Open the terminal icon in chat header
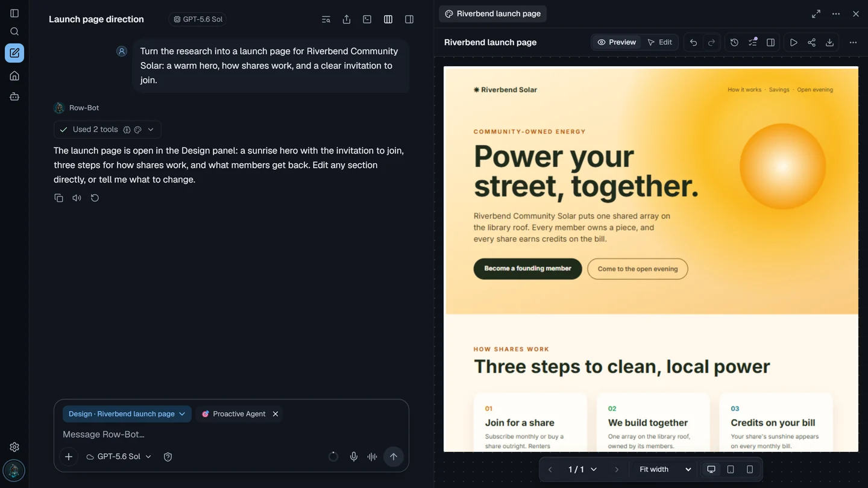The image size is (868, 488). pos(367,19)
